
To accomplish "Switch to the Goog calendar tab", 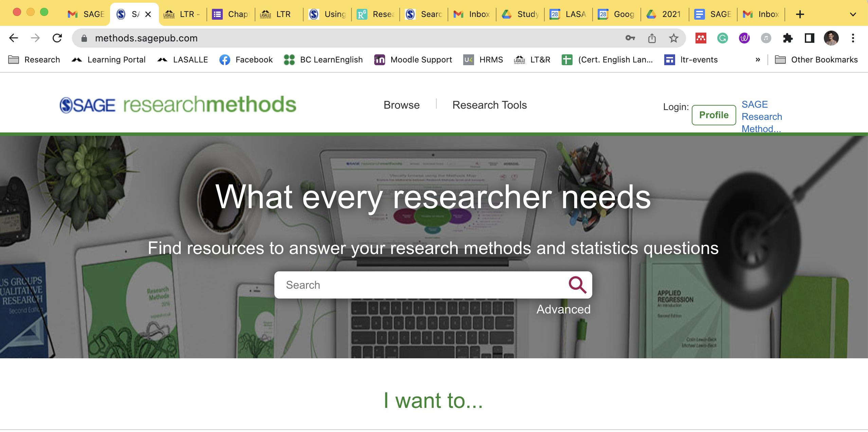I will (x=617, y=14).
